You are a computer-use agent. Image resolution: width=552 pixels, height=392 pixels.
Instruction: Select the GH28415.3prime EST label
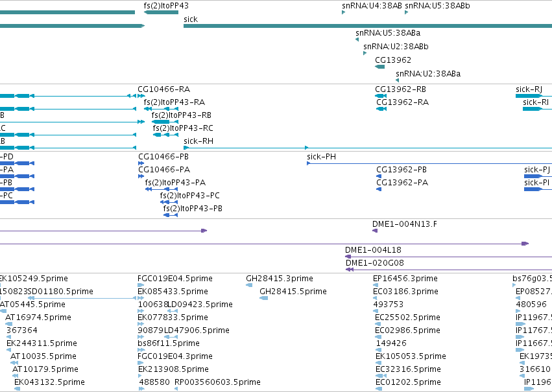click(x=280, y=279)
